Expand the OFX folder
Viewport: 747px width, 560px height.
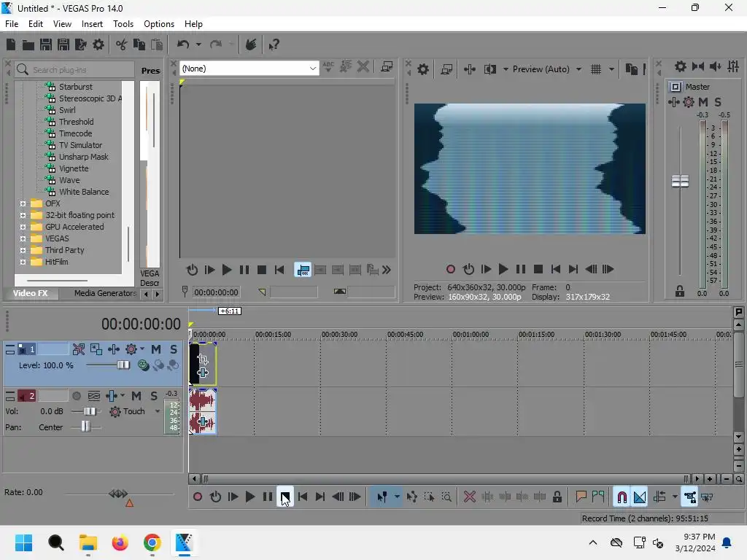23,204
